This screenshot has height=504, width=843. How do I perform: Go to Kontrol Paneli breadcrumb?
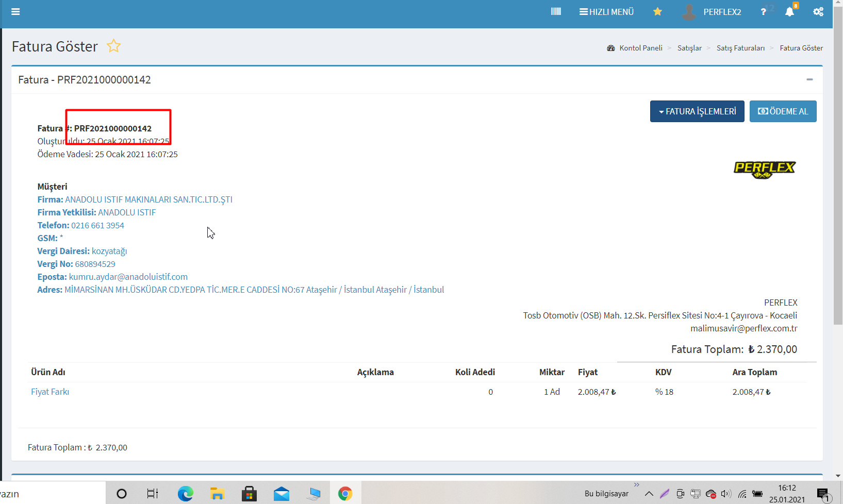tap(640, 48)
